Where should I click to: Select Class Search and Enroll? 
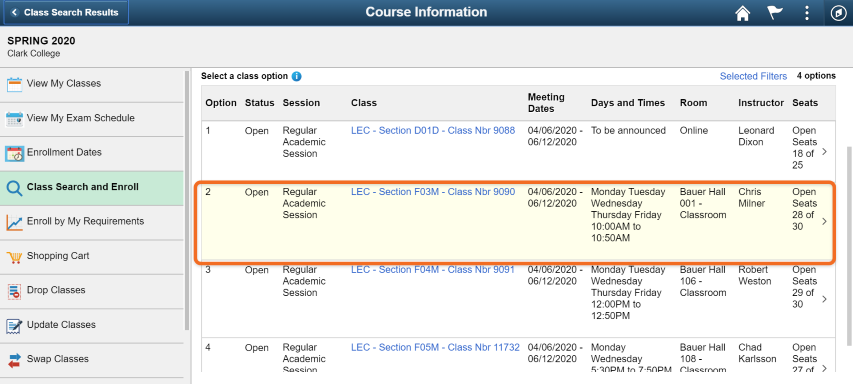(92, 188)
